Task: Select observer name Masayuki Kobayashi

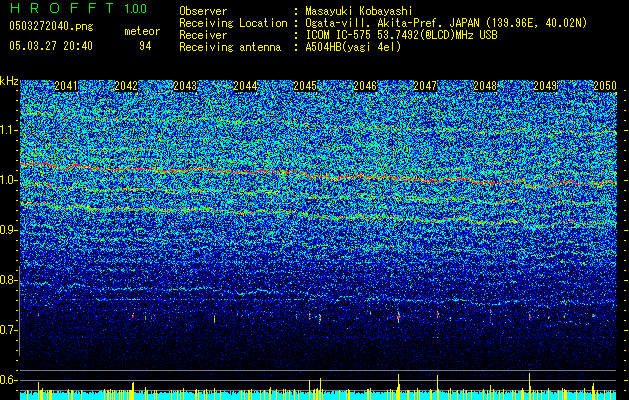Action: point(359,11)
